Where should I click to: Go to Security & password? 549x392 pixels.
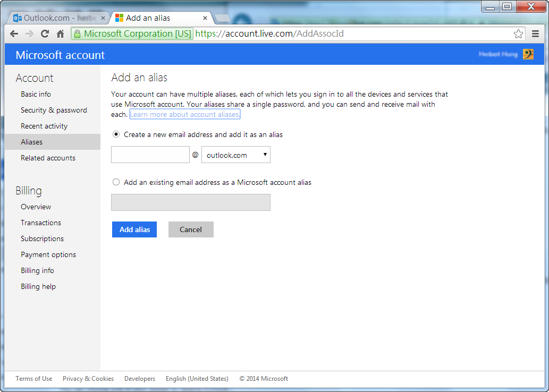[x=54, y=110]
